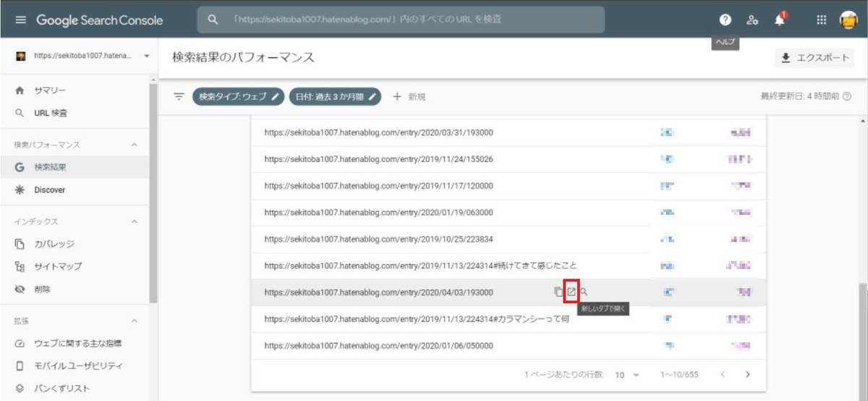Click the search magnifier icon in top bar
The width and height of the screenshot is (868, 401).
pos(213,20)
